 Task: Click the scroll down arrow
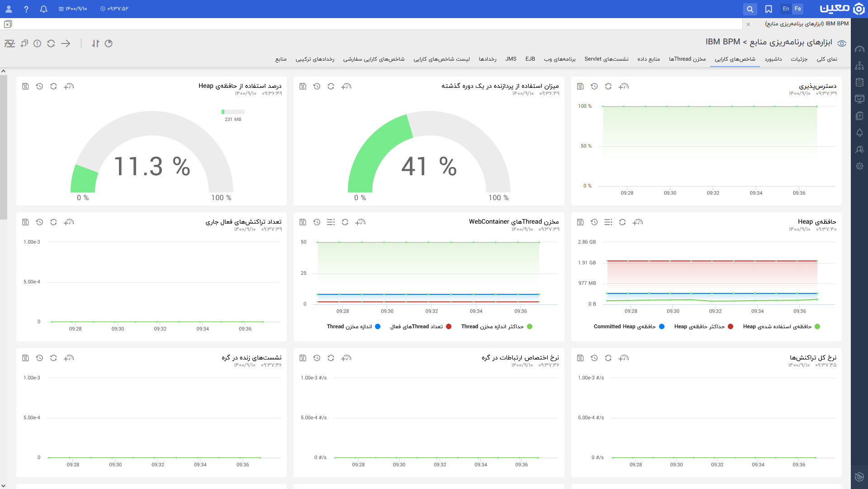click(3, 486)
